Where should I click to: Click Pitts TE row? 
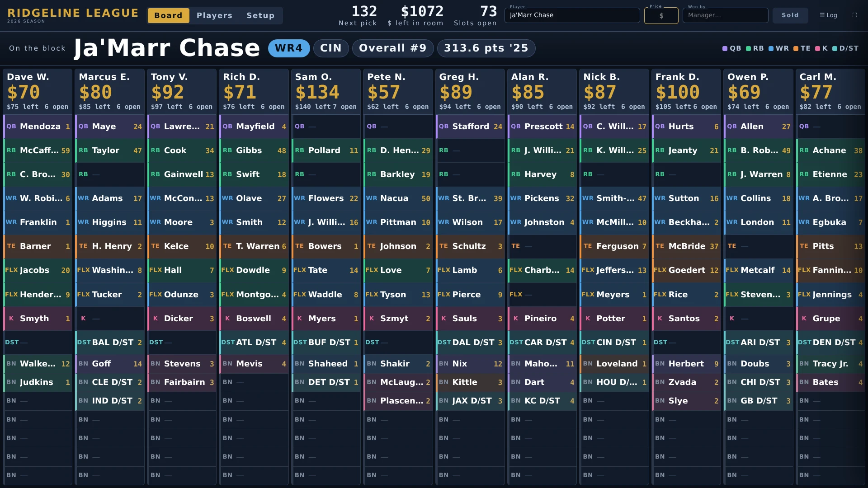click(x=830, y=246)
